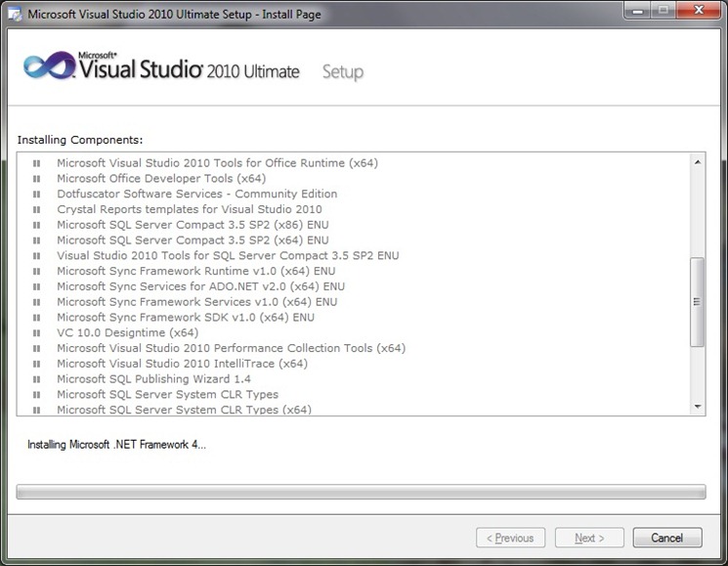Click pending icon beside SQL Server Compact 3.5 SP2 (x86)
This screenshot has width=728, height=566.
pos(37,225)
